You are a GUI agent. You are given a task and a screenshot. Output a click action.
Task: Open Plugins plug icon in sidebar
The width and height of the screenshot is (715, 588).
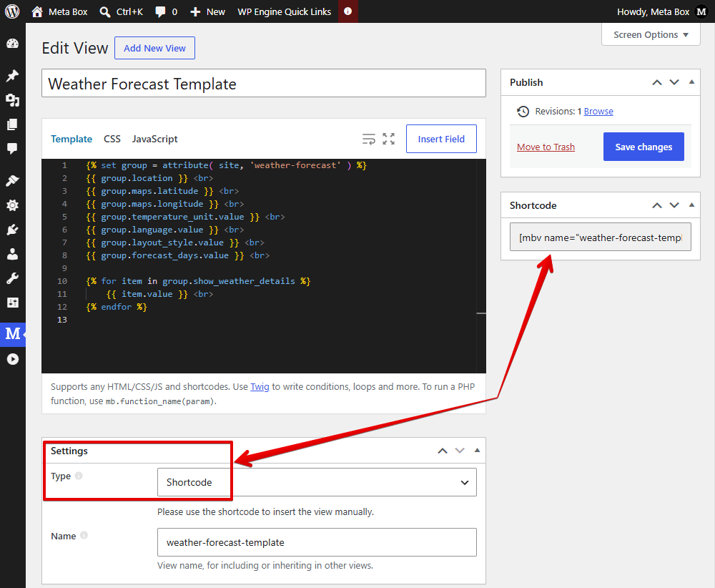12,230
